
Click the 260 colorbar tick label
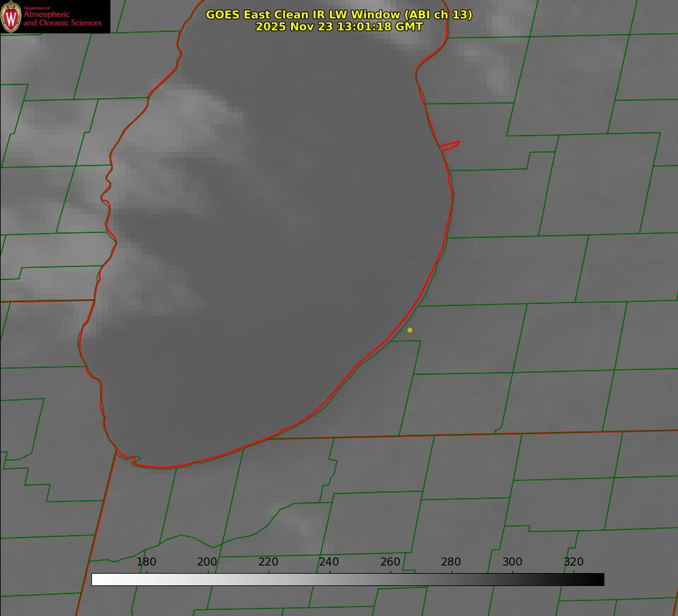point(390,562)
